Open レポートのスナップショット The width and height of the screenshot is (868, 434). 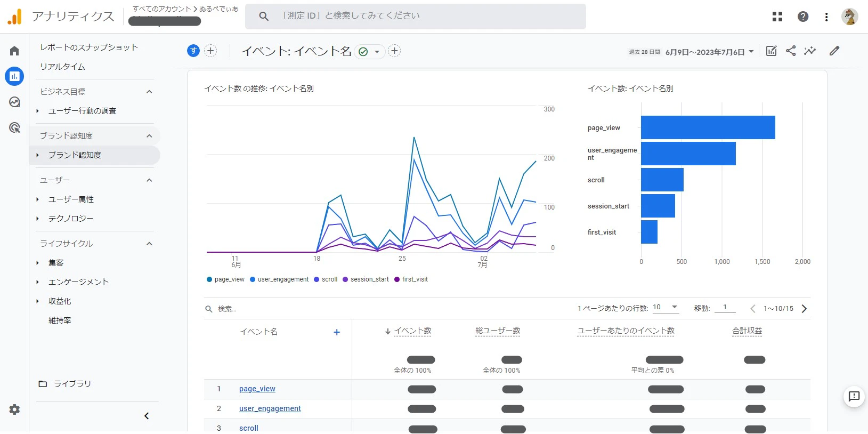(89, 47)
